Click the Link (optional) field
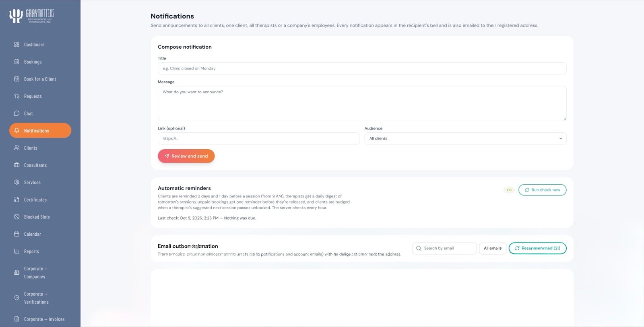The image size is (644, 327). [x=258, y=138]
